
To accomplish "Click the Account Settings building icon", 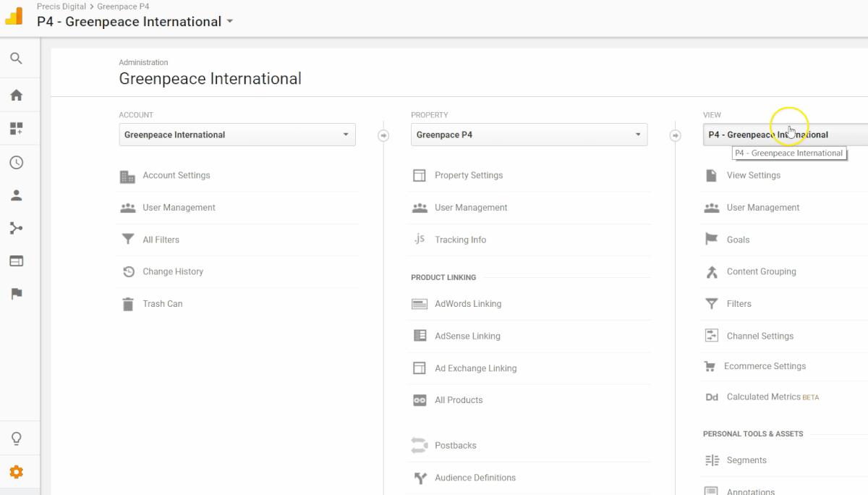I will coord(128,176).
